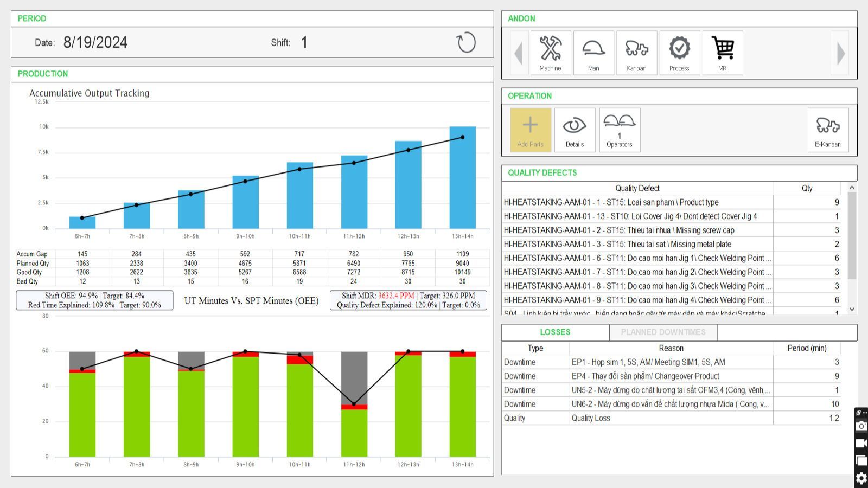Click the MR shopping cart icon
Viewport: 868px width, 488px height.
(722, 53)
